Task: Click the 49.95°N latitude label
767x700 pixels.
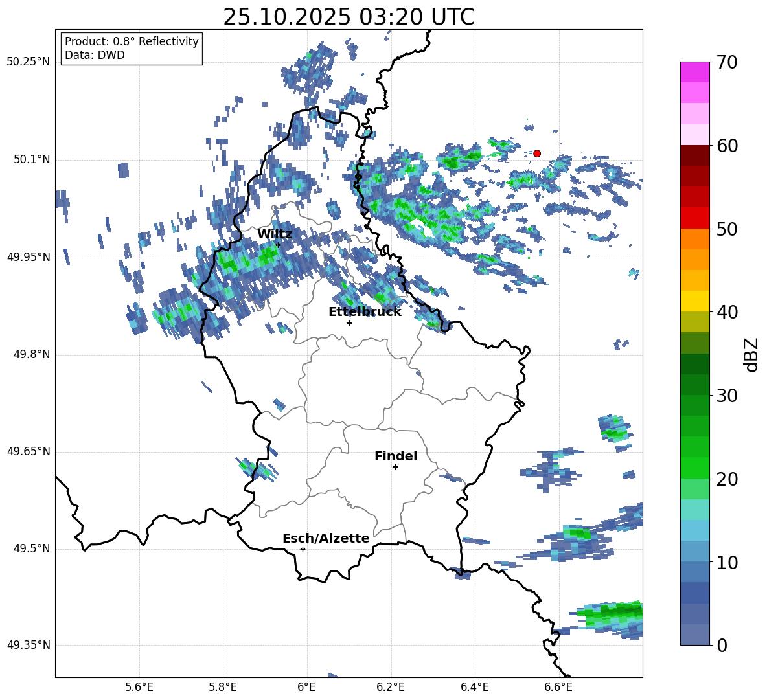Action: (x=29, y=257)
